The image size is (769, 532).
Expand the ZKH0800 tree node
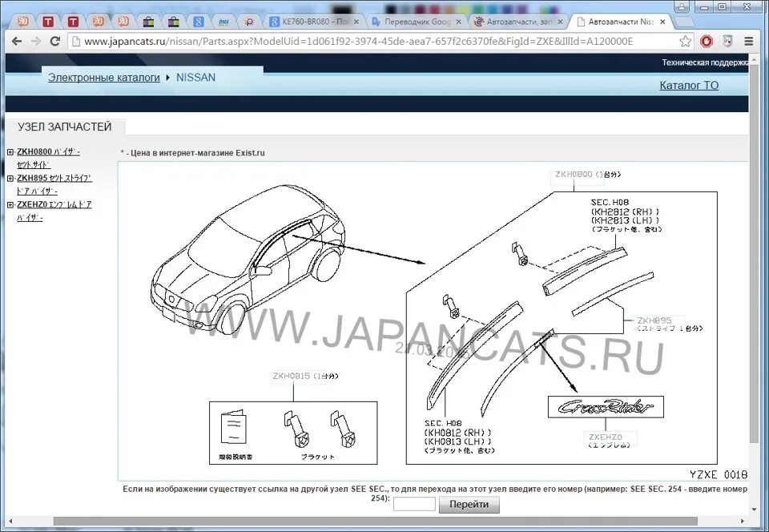coord(10,152)
